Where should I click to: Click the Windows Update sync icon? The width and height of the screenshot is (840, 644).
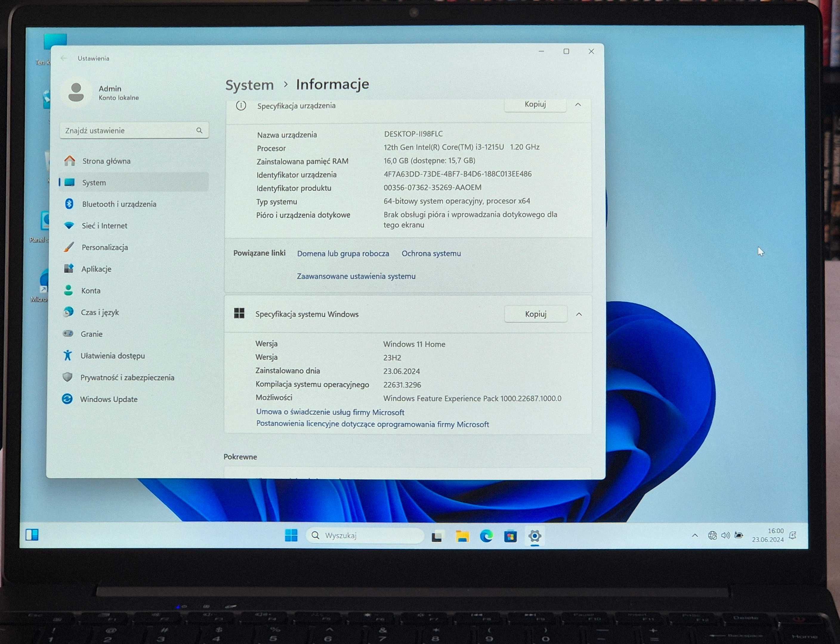coord(67,399)
